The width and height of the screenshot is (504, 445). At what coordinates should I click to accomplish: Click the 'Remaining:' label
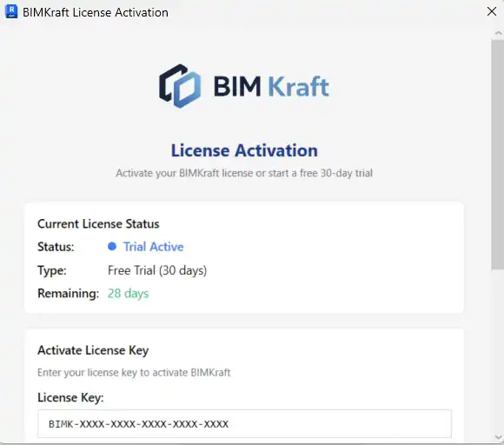point(68,294)
